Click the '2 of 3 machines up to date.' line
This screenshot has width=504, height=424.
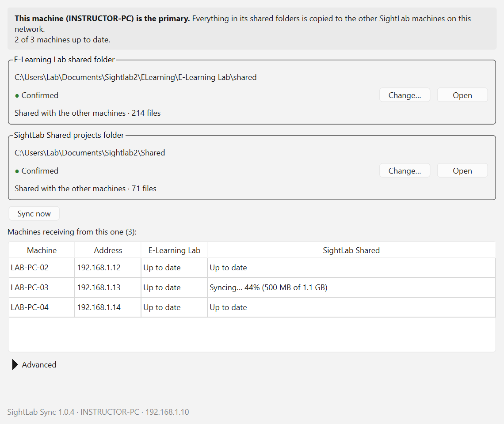coord(62,40)
